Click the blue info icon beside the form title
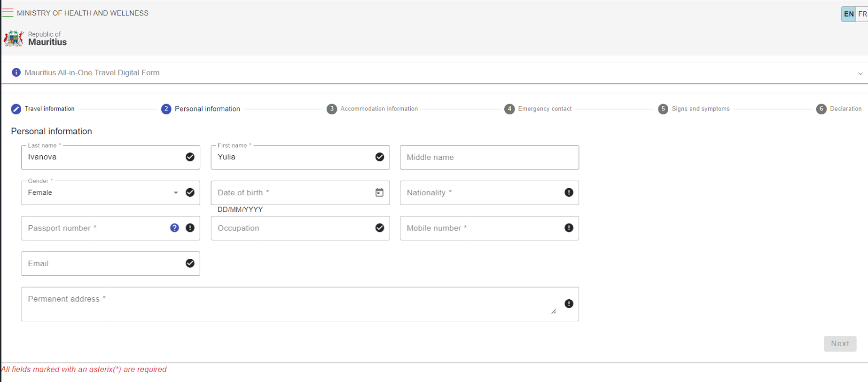The image size is (868, 382). click(x=16, y=72)
